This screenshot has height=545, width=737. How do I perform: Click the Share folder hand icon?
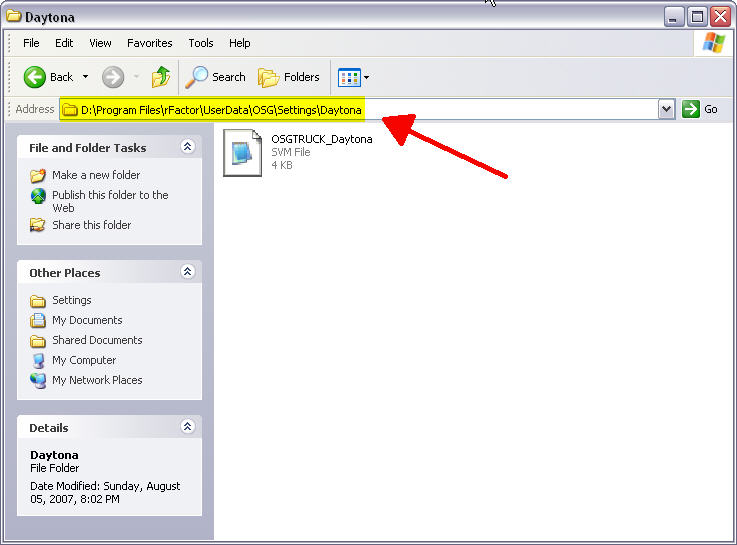click(x=38, y=226)
